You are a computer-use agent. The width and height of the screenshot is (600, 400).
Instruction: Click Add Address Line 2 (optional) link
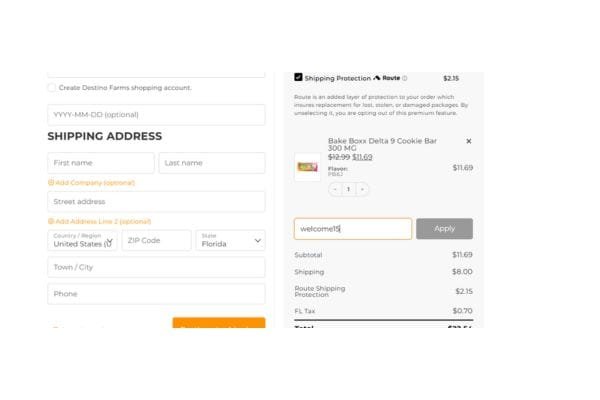click(x=103, y=221)
